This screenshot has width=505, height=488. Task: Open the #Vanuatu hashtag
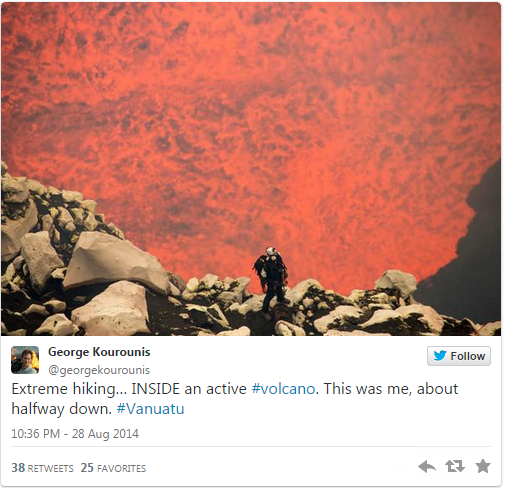point(150,409)
